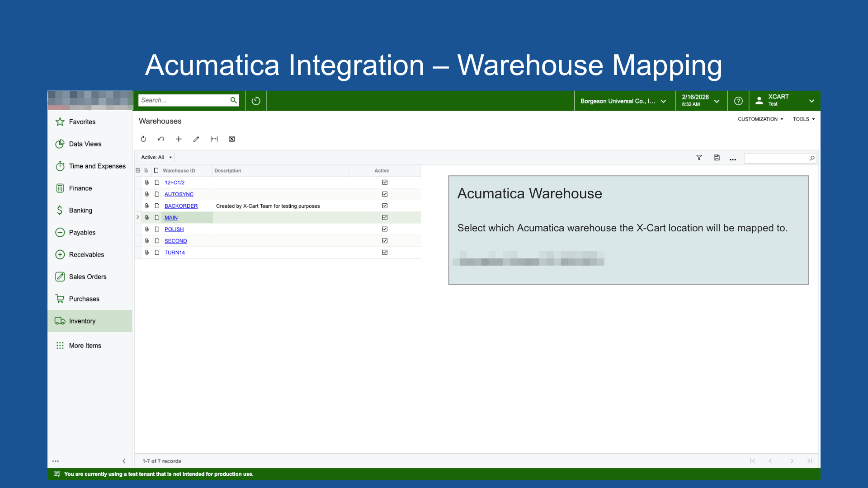Click the Refresh icon in Warehouses toolbar
The image size is (868, 488).
143,139
